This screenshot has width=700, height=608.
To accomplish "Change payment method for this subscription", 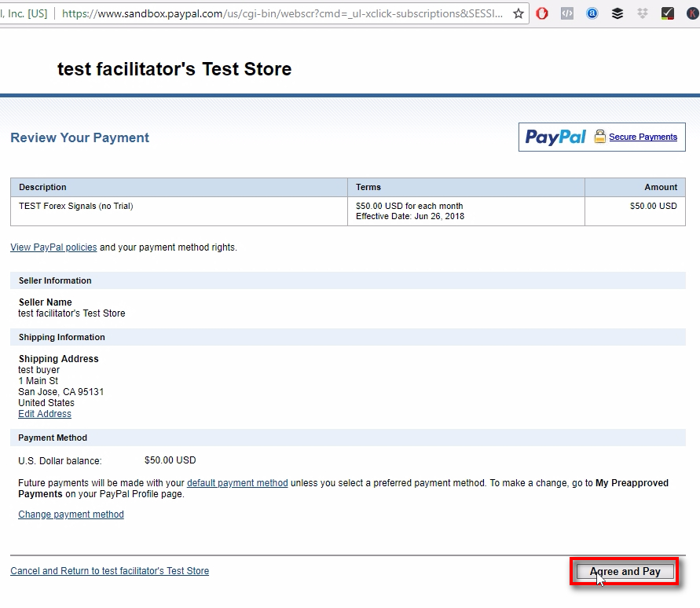I will [71, 514].
